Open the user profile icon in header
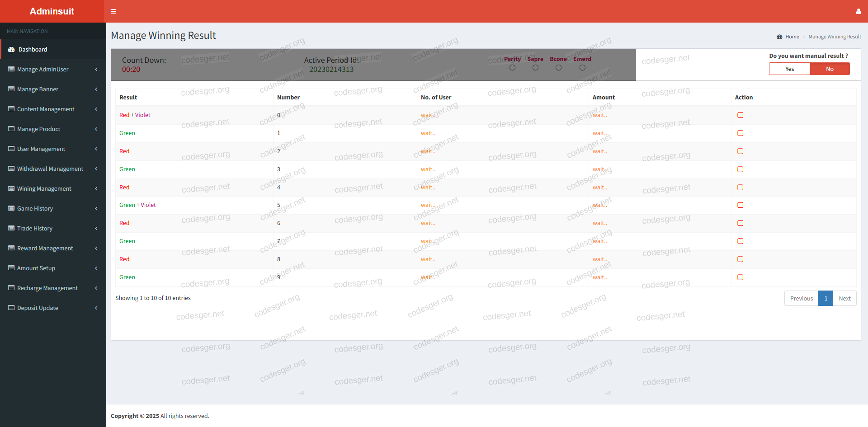 [858, 11]
